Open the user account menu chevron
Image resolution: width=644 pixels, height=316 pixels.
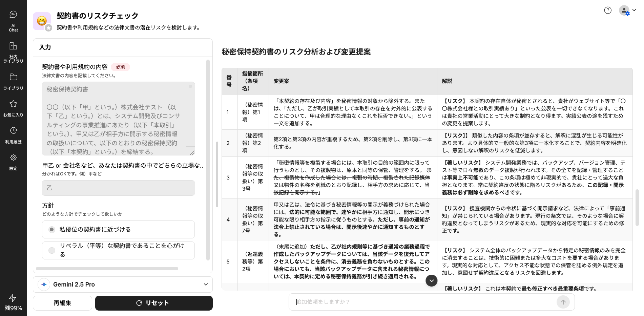(634, 10)
